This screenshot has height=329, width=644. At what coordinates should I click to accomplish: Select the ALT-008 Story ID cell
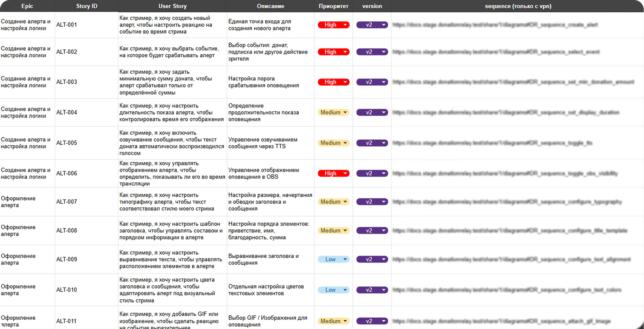tap(86, 231)
